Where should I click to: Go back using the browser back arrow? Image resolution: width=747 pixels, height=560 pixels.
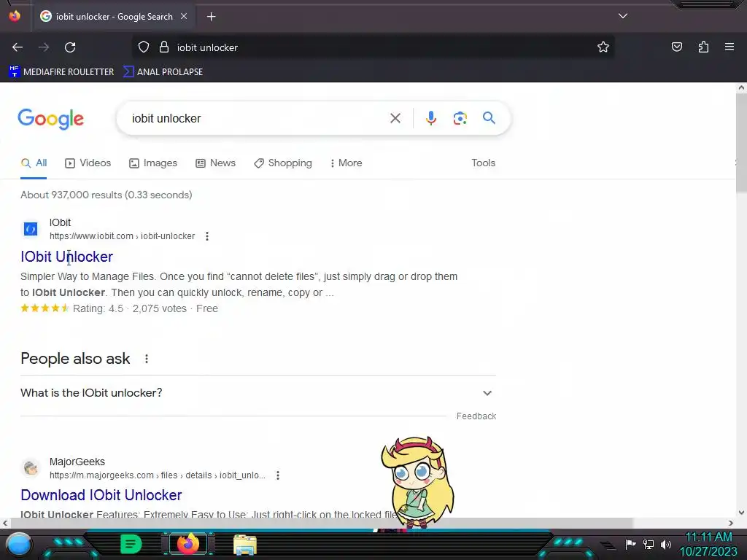pyautogui.click(x=18, y=47)
